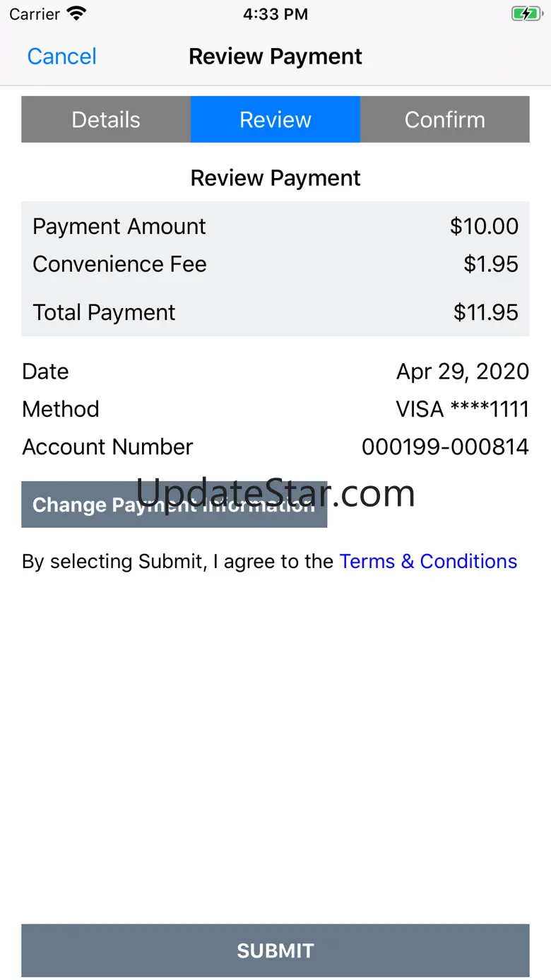The image size is (551, 980).
Task: Select the Review step tab
Action: pyautogui.click(x=275, y=119)
